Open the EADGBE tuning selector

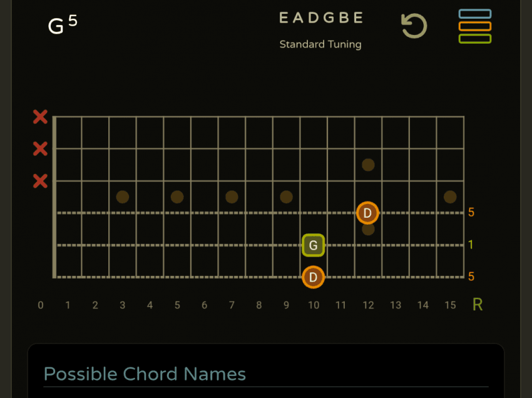pyautogui.click(x=320, y=18)
